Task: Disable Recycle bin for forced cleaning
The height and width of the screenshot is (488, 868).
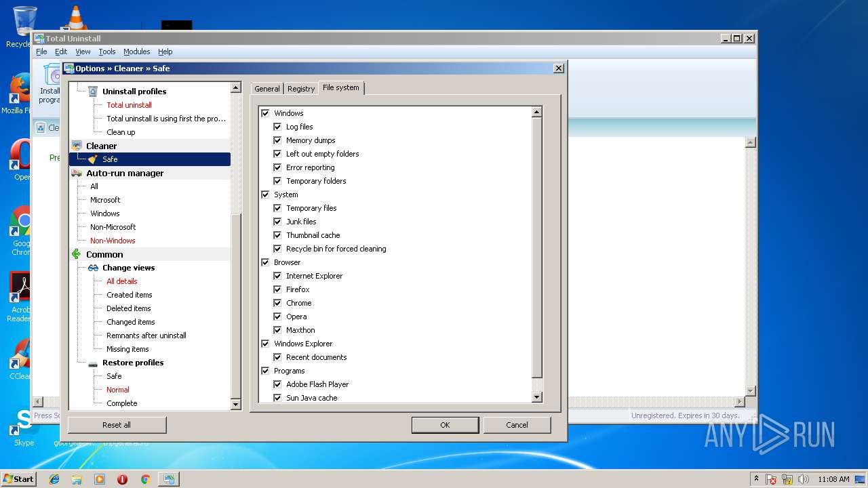Action: coord(277,249)
